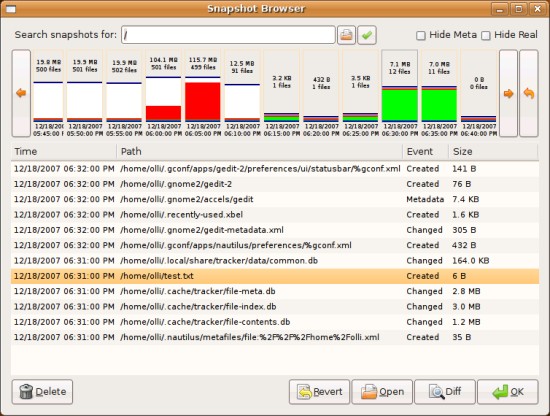Click the search snapshots text field
Viewport: 550px width, 416px height.
click(228, 35)
